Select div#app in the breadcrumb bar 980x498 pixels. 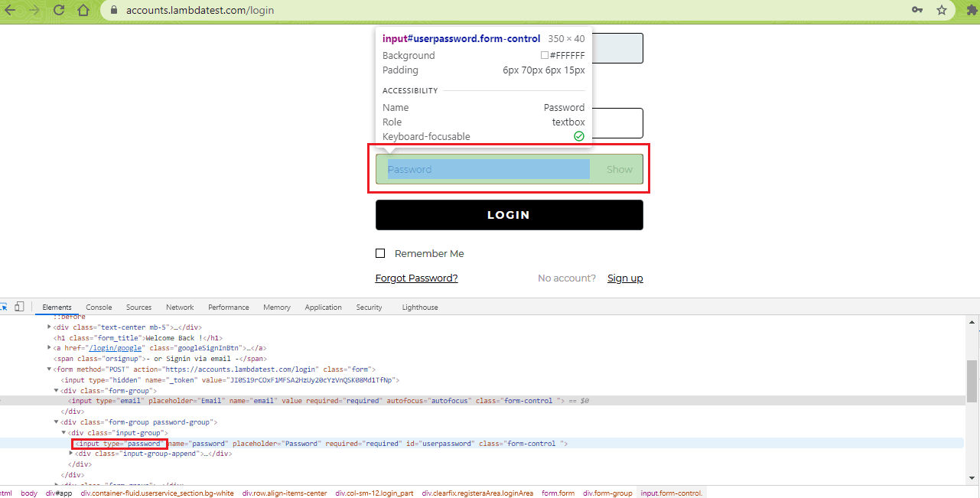coord(58,493)
